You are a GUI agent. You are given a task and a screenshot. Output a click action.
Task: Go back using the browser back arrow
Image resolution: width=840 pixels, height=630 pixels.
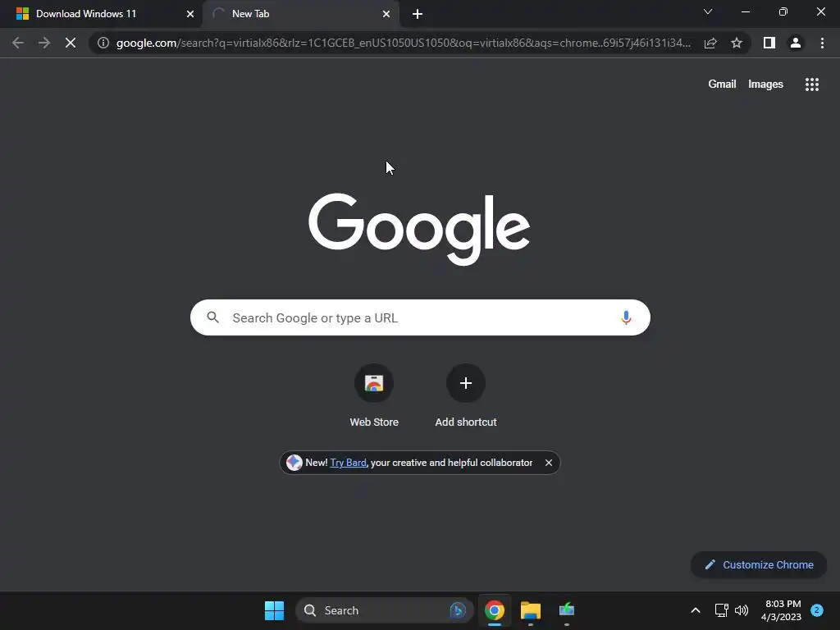pos(18,43)
